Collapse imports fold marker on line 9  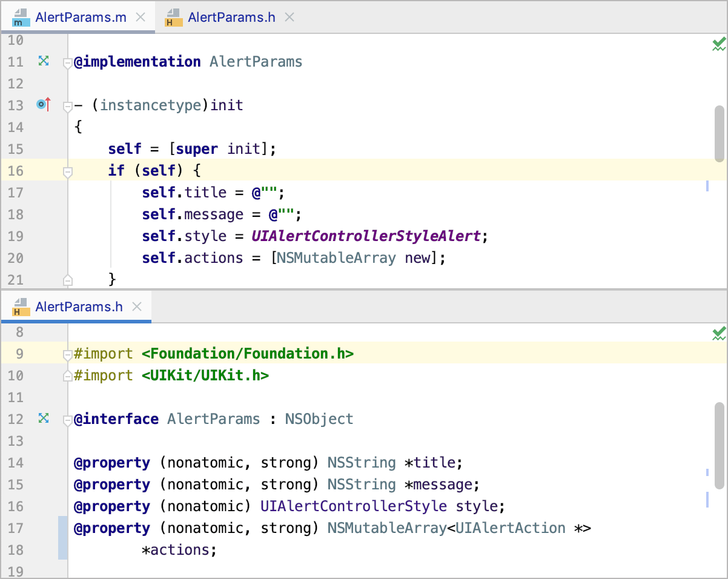pos(68,354)
